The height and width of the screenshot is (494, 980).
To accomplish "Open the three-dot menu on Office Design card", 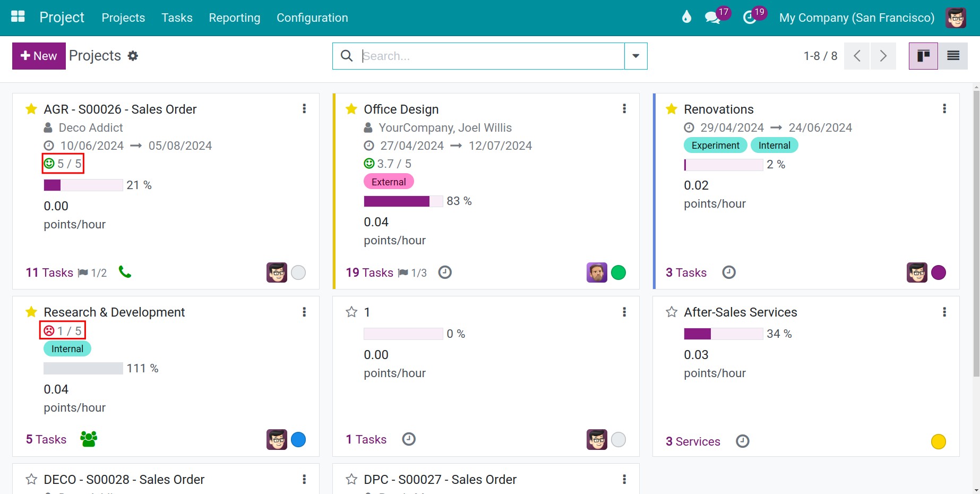I will click(624, 108).
